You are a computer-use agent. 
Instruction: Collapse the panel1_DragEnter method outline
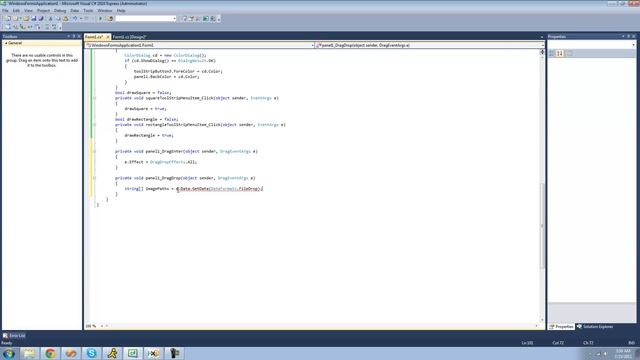click(x=94, y=151)
